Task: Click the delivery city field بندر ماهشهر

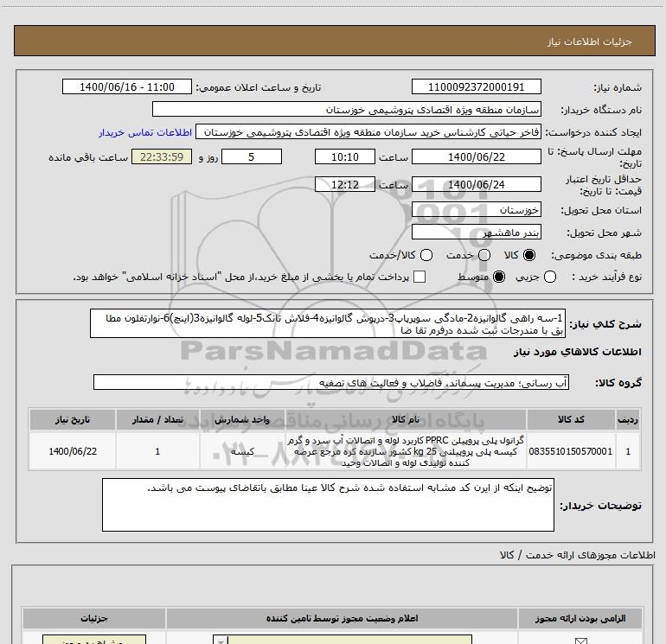Action: [476, 233]
